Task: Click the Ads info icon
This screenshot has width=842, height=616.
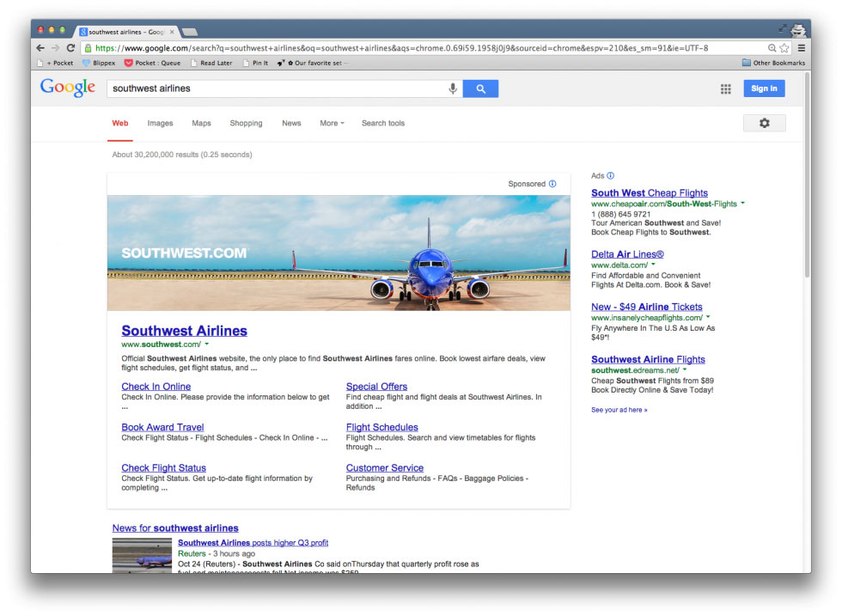Action: pos(611,175)
